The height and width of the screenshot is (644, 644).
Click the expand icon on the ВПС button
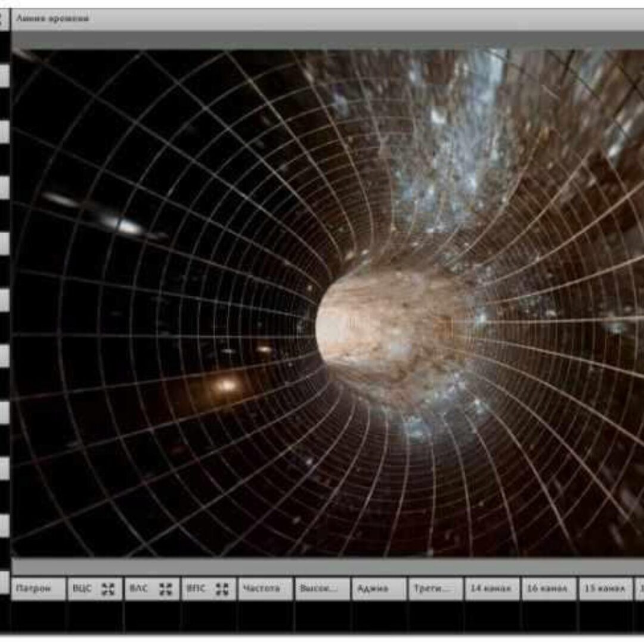pos(222,589)
